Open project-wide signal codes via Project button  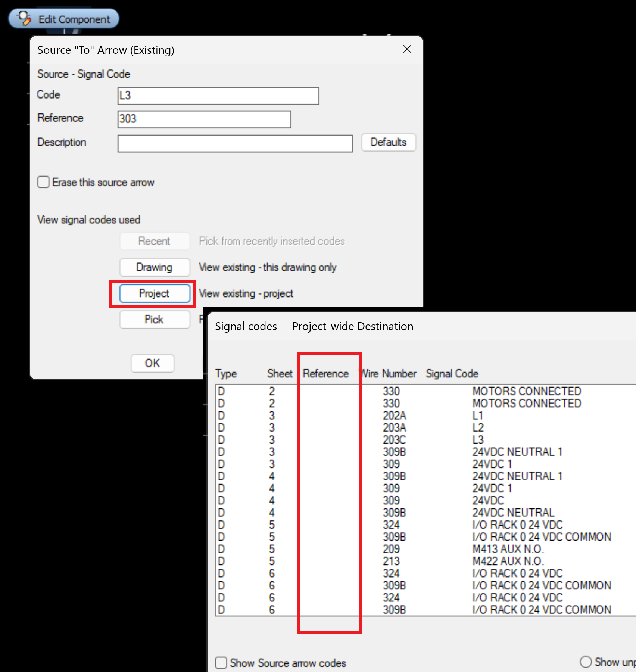tap(154, 293)
